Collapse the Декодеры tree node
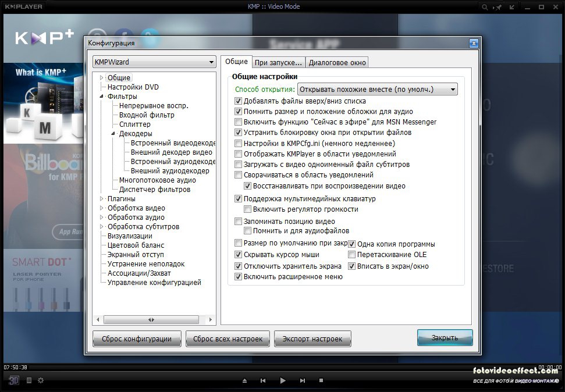Viewport: 565px width, 392px height. click(113, 134)
